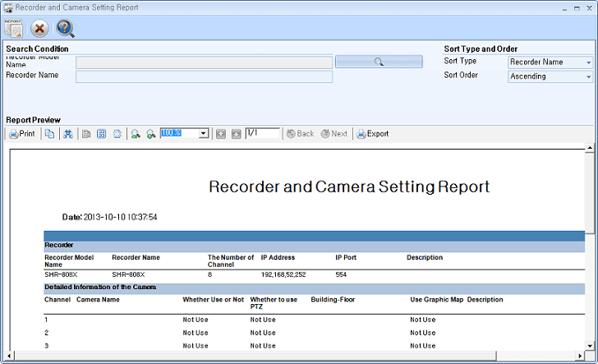Click the previous page arrow icon
The width and height of the screenshot is (598, 364).
point(221,134)
